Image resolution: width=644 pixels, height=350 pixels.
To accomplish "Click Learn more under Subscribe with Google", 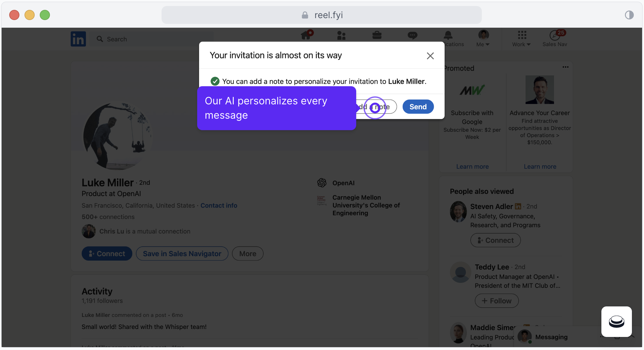I will [x=472, y=166].
